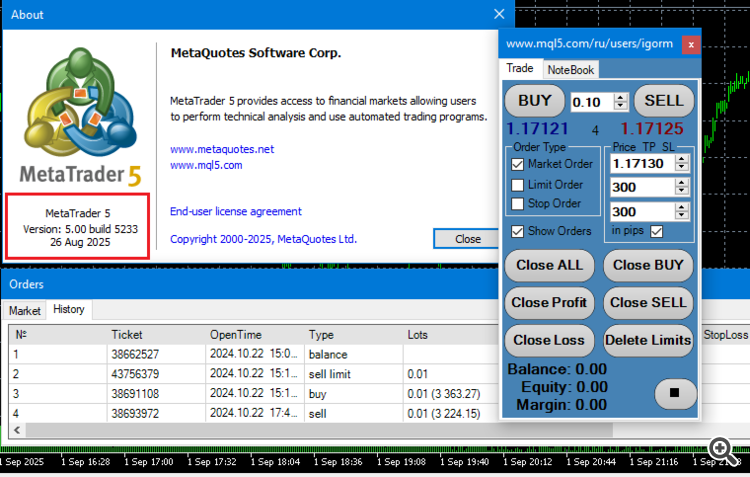Enable the Limit Order checkbox
Screen dimensions: 750x477
[x=517, y=185]
